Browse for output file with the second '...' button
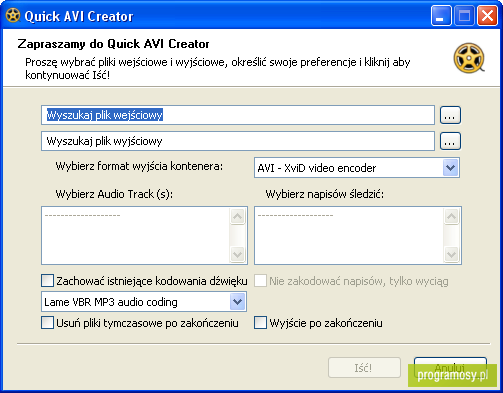 tap(450, 141)
